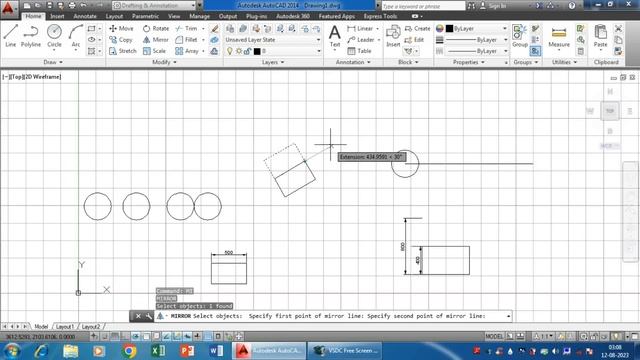Viewport: 640px width, 360px height.
Task: Expand the Modify panel
Action: pos(164,62)
